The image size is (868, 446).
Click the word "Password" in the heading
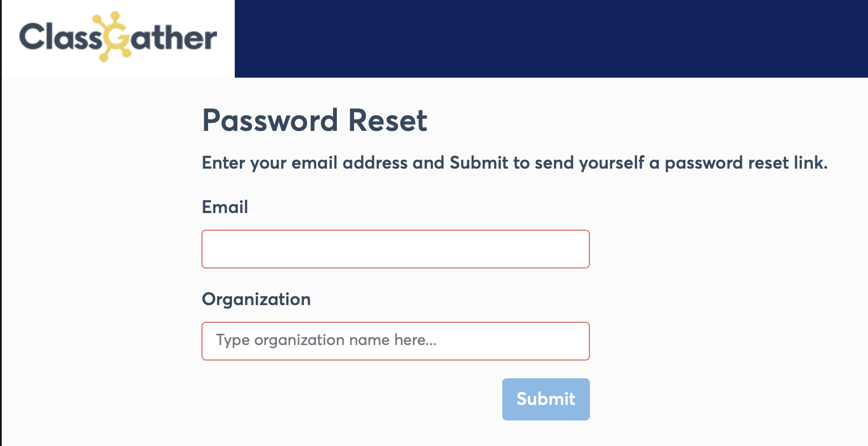(x=270, y=120)
